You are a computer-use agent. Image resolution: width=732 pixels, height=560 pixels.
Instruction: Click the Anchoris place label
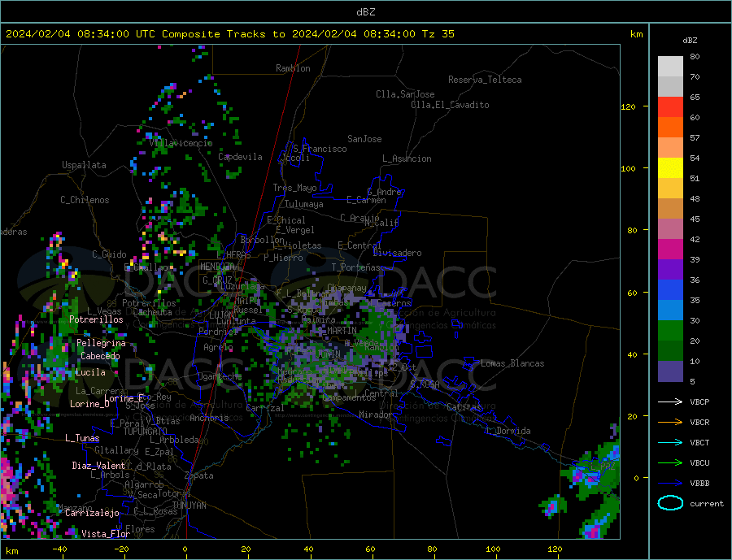(x=209, y=418)
